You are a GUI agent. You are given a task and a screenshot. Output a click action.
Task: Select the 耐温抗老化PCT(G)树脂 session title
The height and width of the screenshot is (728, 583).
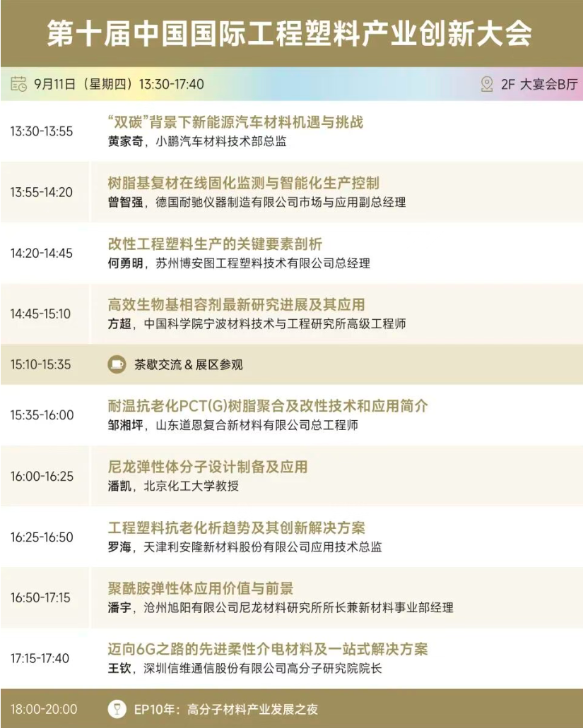point(268,406)
